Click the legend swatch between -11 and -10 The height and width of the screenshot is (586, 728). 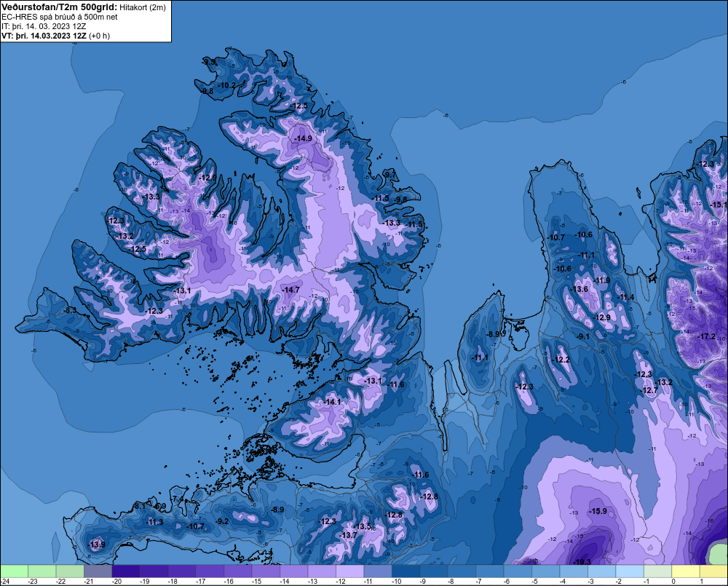click(377, 571)
